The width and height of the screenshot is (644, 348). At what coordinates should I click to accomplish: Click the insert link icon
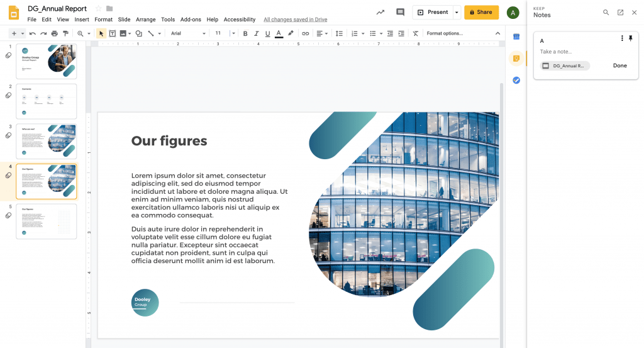click(305, 33)
